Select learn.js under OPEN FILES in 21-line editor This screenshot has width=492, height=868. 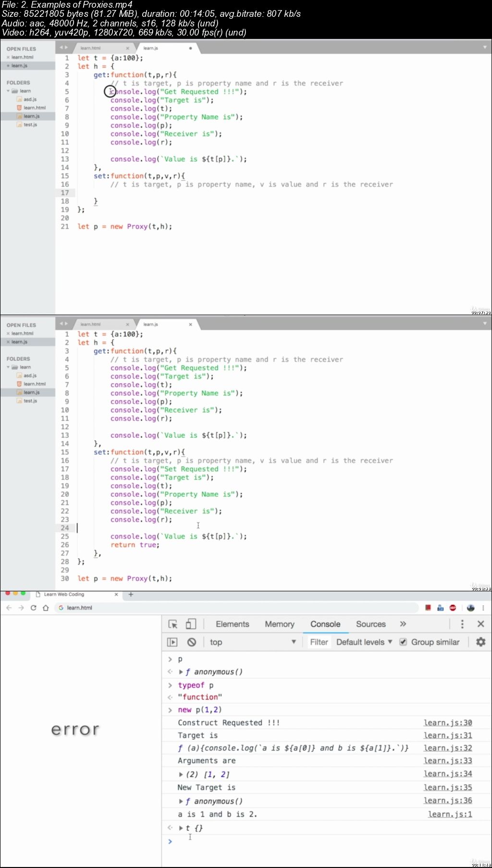28,66
